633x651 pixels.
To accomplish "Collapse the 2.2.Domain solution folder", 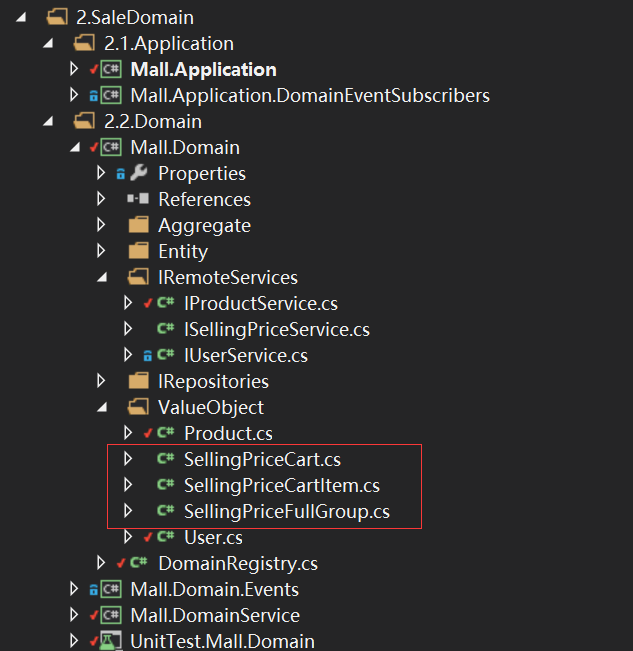I will coord(48,122).
